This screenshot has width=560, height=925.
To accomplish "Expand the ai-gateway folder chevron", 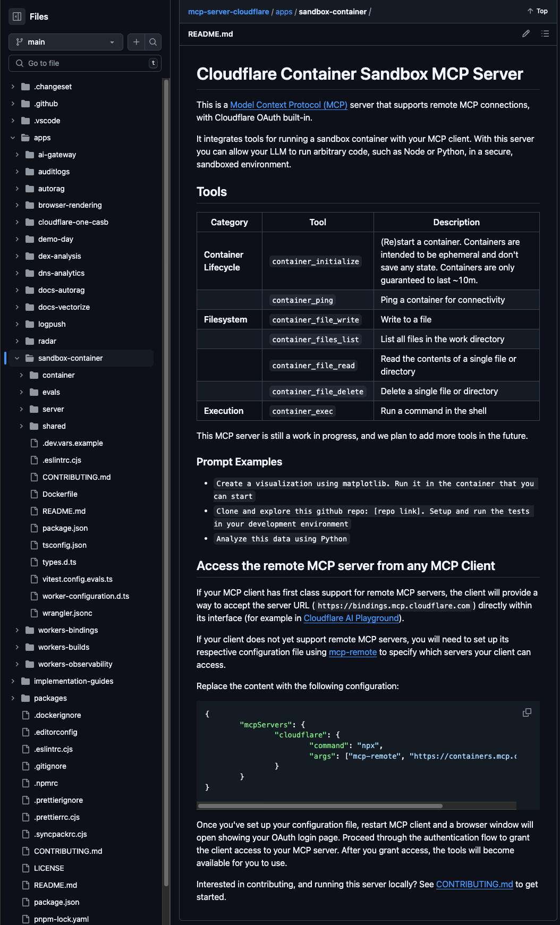I will click(x=17, y=155).
